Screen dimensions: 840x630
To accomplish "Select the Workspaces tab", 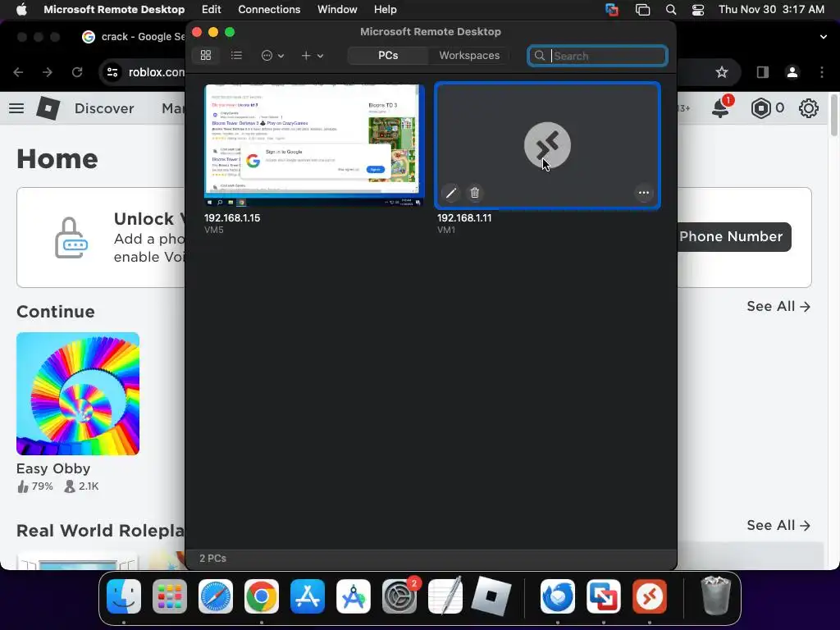I will pos(469,55).
